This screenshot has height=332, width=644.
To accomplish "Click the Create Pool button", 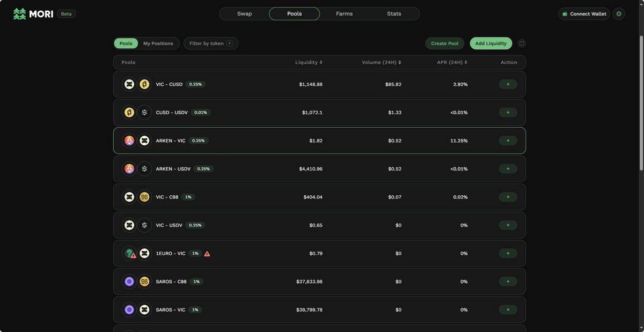I will [x=445, y=43].
